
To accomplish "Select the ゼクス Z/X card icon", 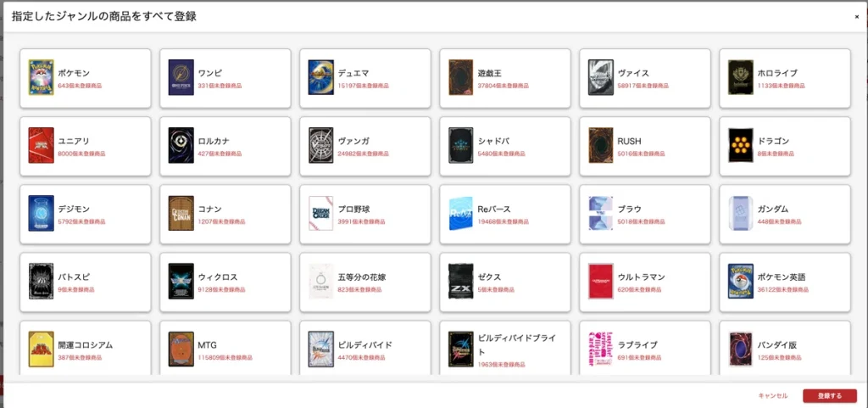I will pos(461,281).
